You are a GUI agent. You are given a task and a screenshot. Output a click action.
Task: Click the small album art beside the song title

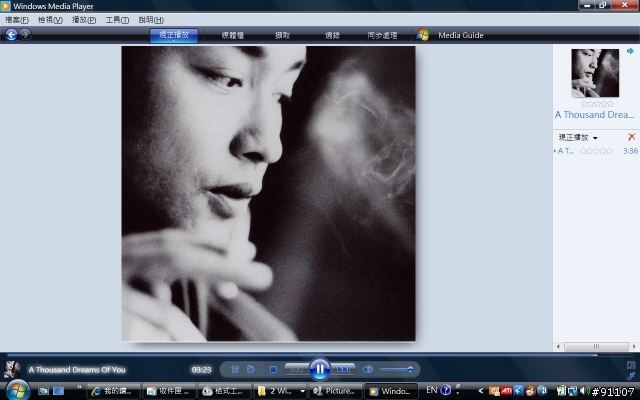point(12,369)
